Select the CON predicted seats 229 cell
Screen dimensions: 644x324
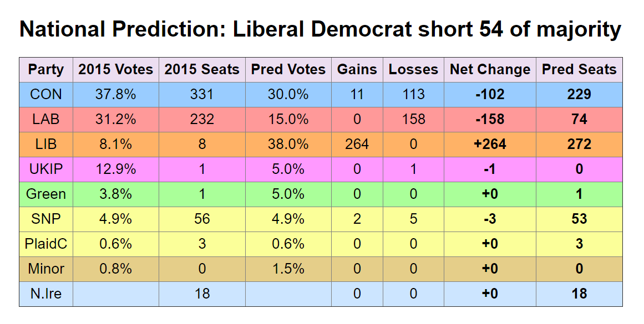579,95
